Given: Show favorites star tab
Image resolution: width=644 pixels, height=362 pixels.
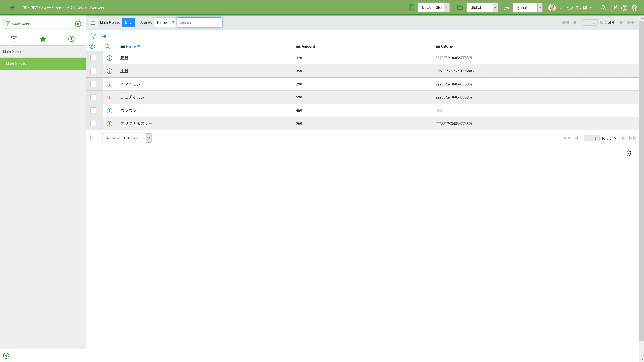Looking at the screenshot, I should point(43,39).
